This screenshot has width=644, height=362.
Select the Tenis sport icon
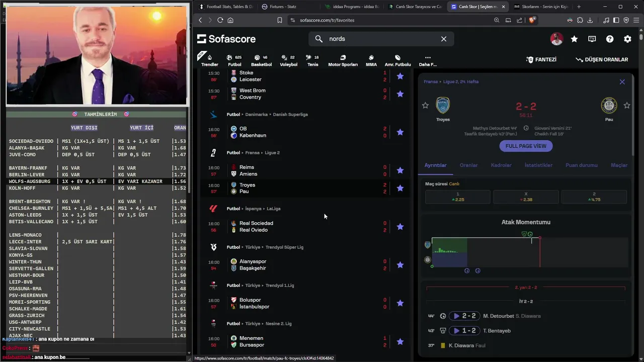pos(312,60)
